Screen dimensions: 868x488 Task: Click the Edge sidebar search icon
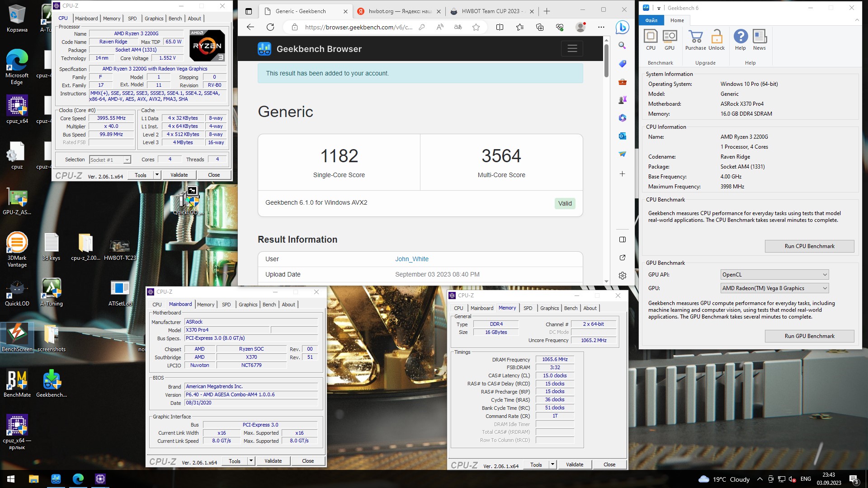tap(623, 46)
